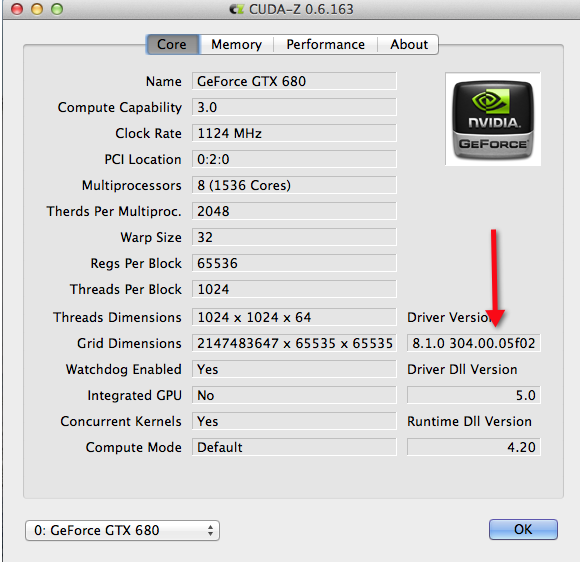
Task: Click the Warp Size label
Action: (x=151, y=237)
